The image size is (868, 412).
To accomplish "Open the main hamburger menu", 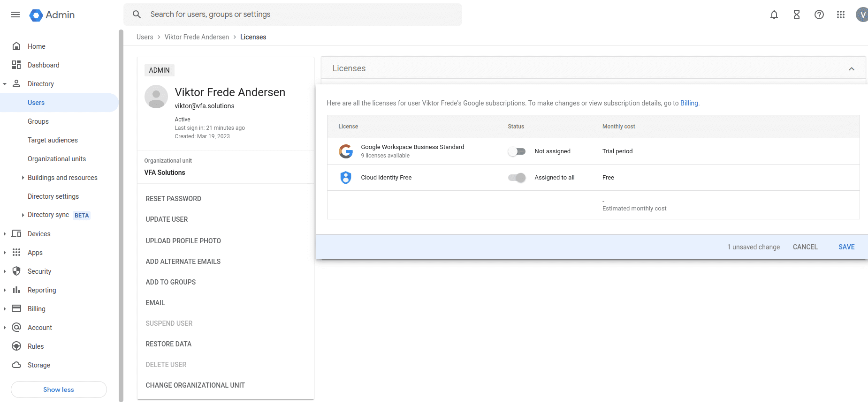I will click(15, 15).
